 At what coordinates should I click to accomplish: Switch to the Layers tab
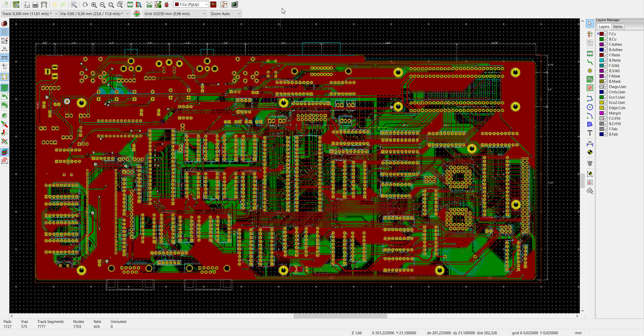point(604,27)
